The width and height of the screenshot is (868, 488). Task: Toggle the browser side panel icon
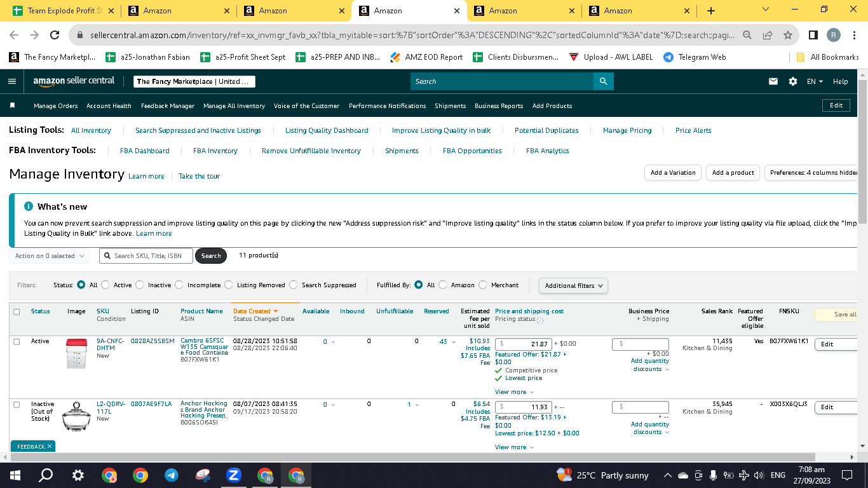[813, 35]
